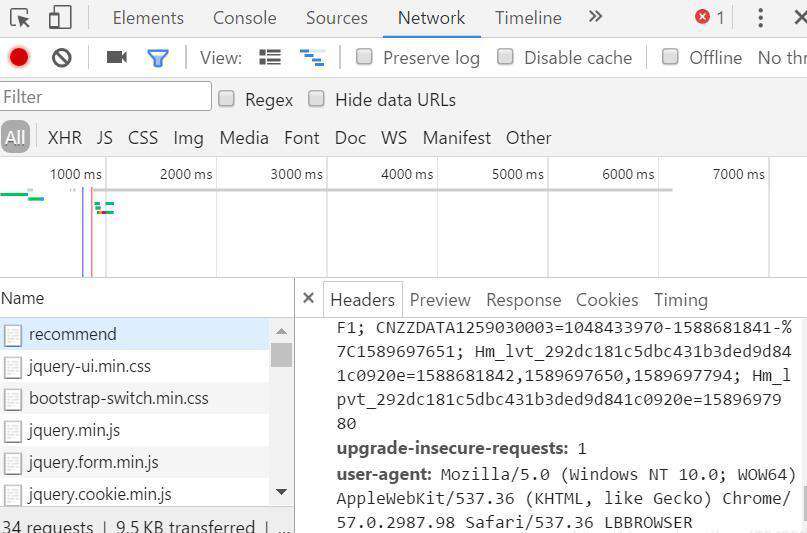Select the All filter type
This screenshot has height=533, width=807.
coord(15,137)
